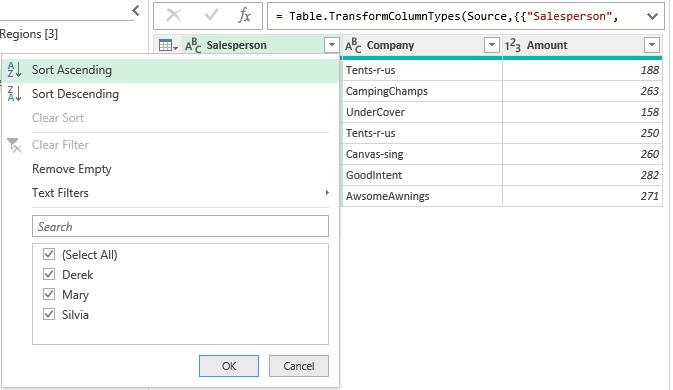Click the amount cell 282
Viewport: 673px width, 390px height.
582,175
